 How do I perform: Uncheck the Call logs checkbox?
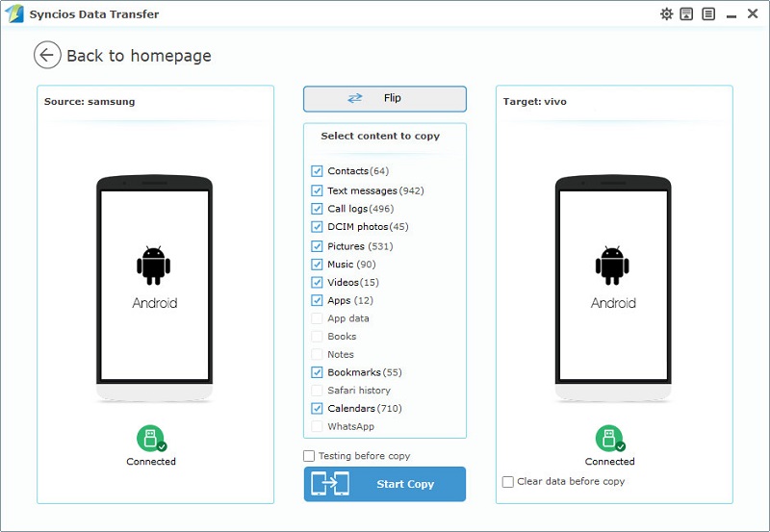[x=317, y=209]
